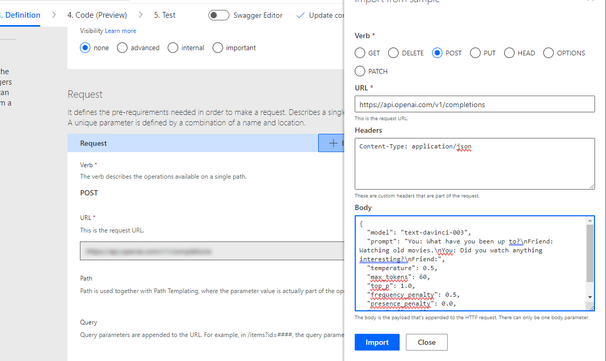Click the Request section heading
606x361 pixels.
tap(85, 94)
